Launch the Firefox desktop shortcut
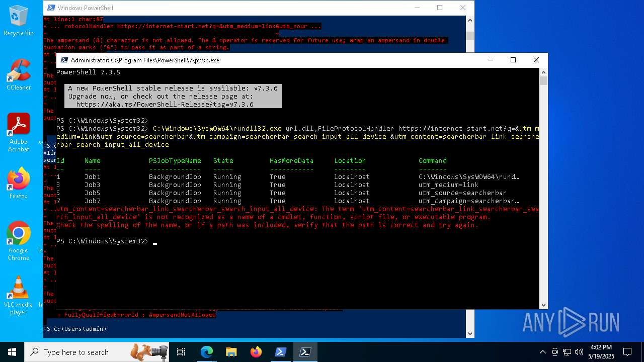Image resolution: width=644 pixels, height=362 pixels. tap(19, 184)
